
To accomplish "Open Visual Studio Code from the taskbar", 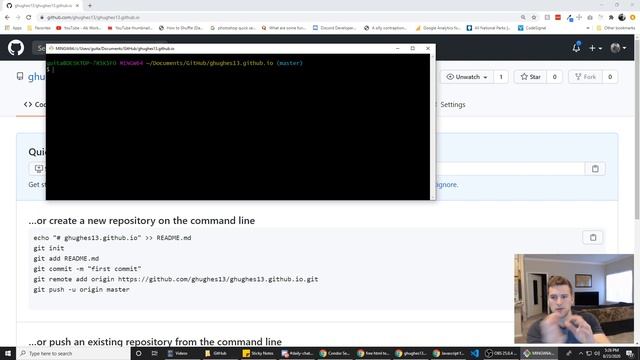I will tap(475, 353).
